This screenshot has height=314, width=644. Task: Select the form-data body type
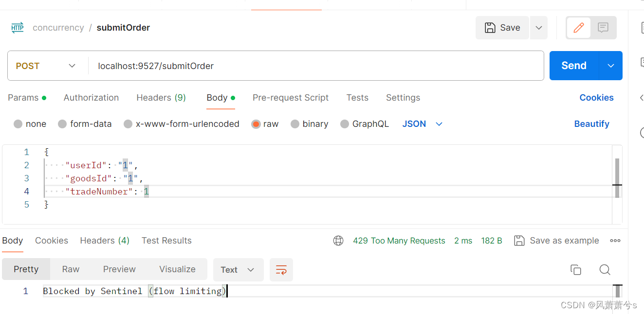tap(91, 123)
